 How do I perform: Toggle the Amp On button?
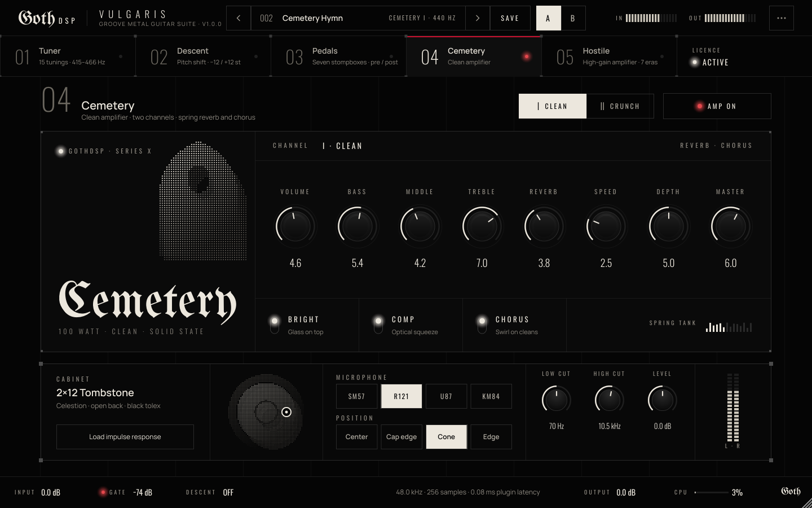pos(717,106)
